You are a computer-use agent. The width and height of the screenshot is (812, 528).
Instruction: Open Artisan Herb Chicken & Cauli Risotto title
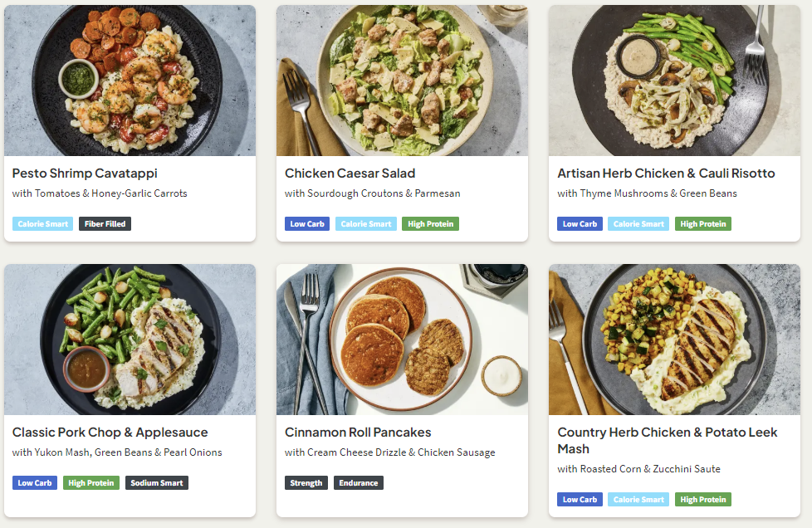(x=666, y=174)
